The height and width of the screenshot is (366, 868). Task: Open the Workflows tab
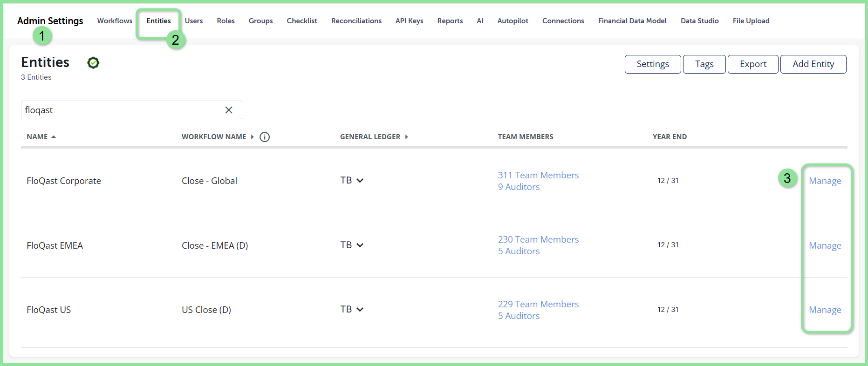pyautogui.click(x=115, y=21)
